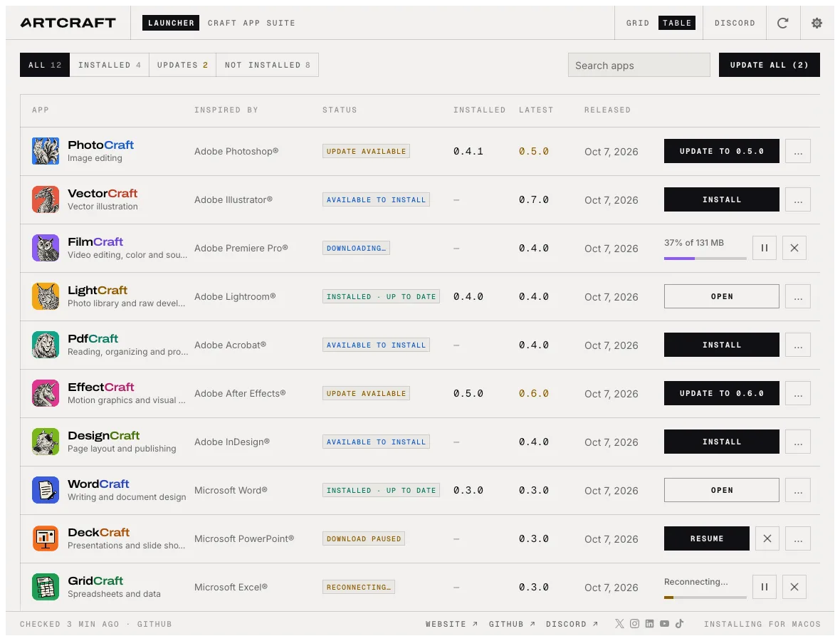The width and height of the screenshot is (840, 641).
Task: Open more options for PdfCraft
Action: pos(798,345)
